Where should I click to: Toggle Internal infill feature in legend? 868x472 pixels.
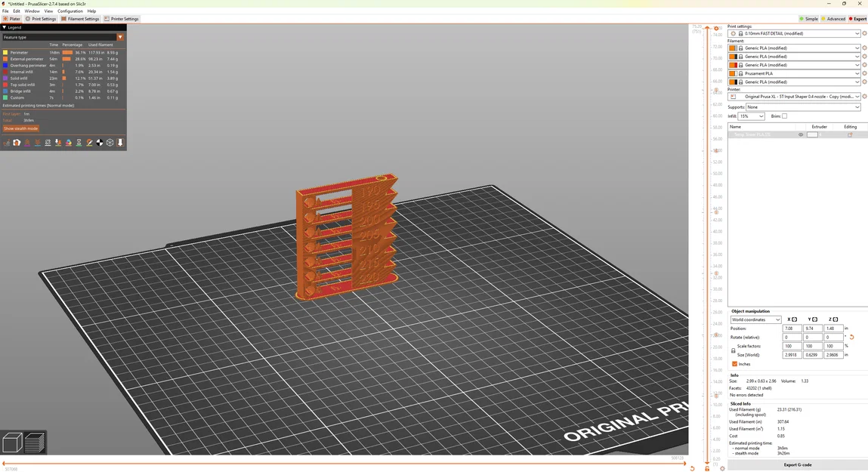pos(22,72)
